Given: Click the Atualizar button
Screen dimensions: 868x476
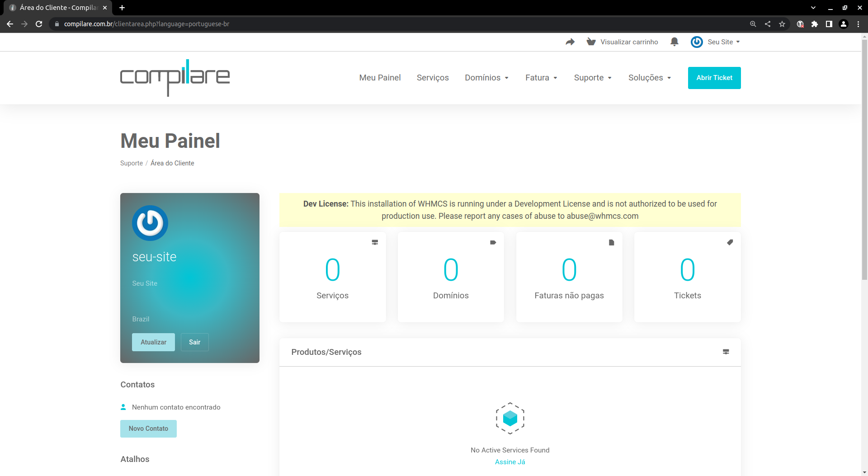Looking at the screenshot, I should 153,342.
